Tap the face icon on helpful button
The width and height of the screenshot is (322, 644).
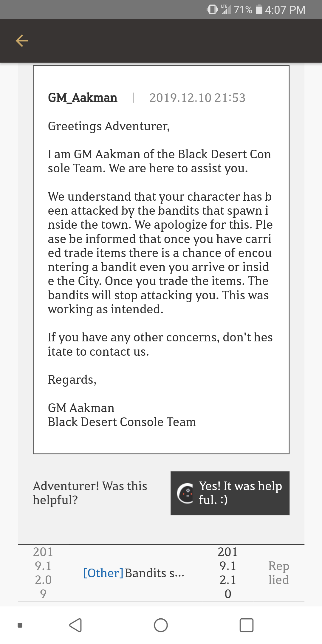tap(185, 493)
